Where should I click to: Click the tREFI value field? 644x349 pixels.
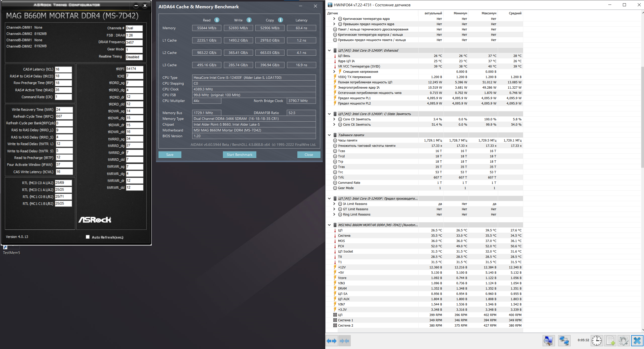tap(134, 69)
